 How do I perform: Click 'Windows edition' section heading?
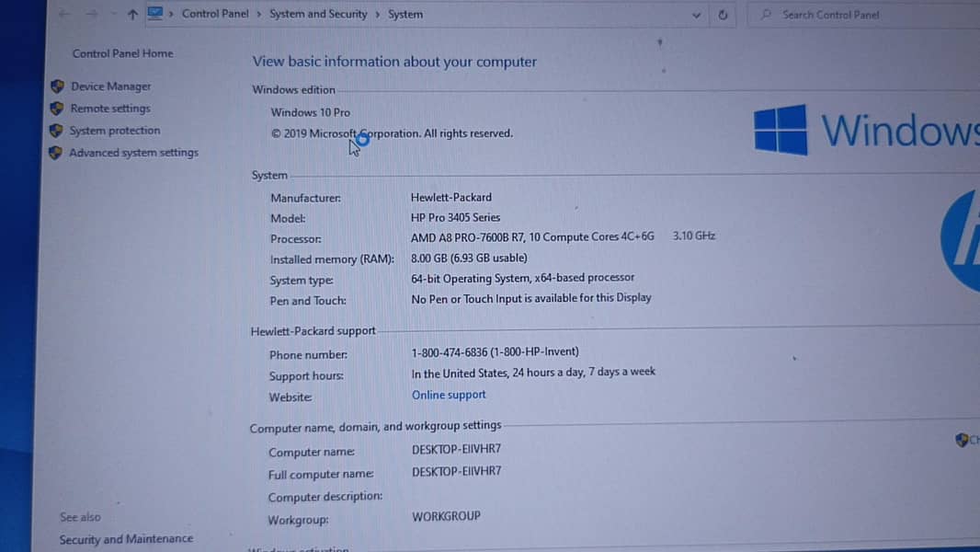coord(293,89)
